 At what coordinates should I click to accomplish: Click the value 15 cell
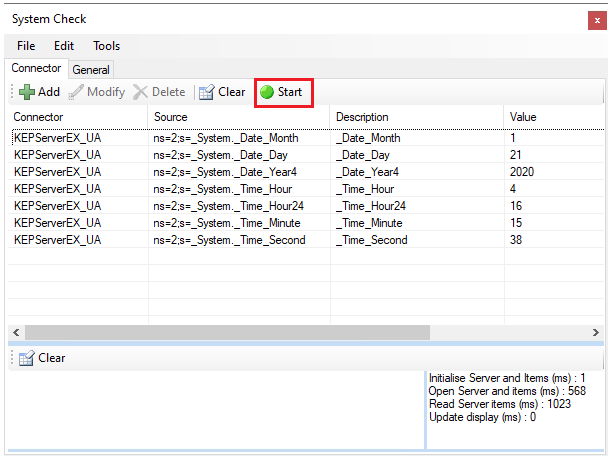coord(554,223)
